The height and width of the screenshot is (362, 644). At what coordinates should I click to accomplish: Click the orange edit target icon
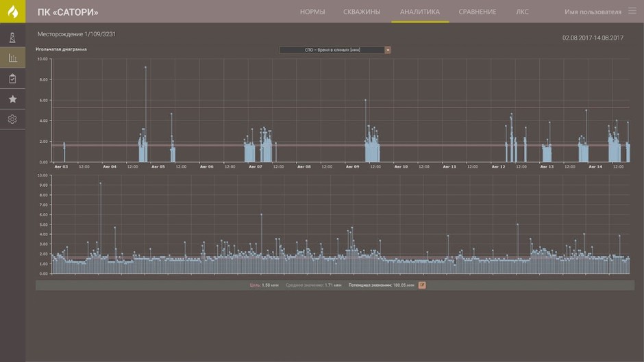tap(422, 285)
